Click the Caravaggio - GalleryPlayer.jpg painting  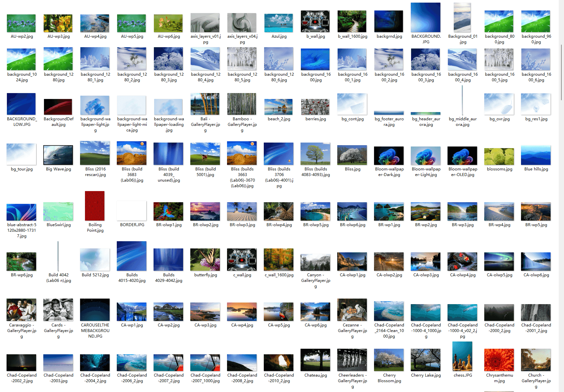22,310
